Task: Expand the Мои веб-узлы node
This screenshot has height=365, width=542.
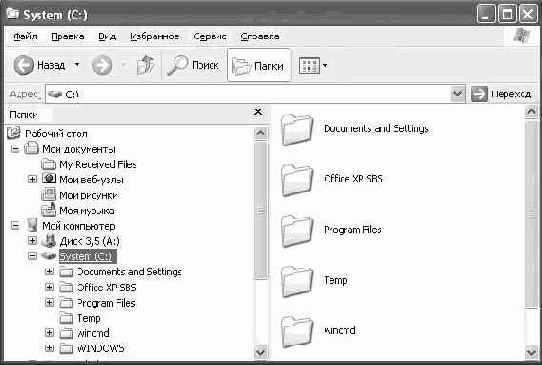Action: (x=32, y=179)
